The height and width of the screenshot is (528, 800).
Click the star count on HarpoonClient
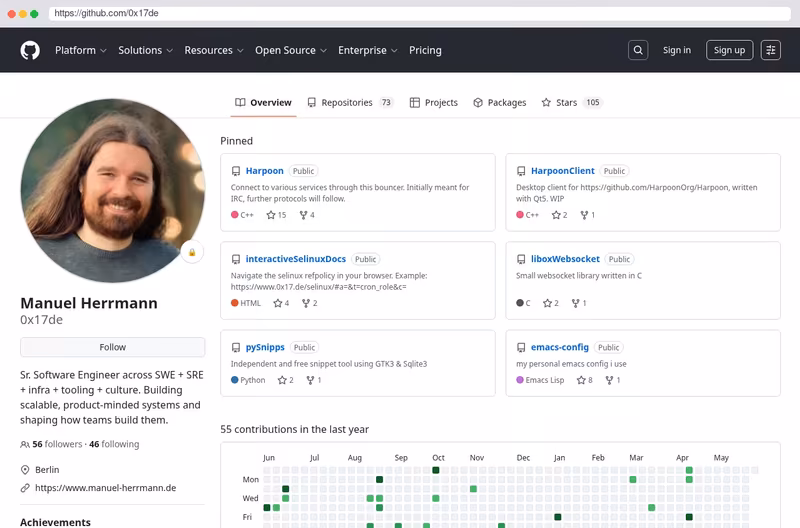coord(560,215)
